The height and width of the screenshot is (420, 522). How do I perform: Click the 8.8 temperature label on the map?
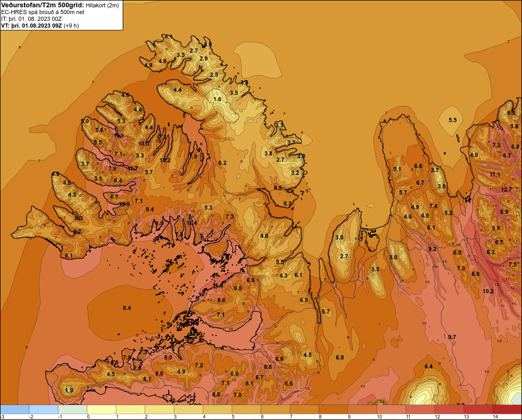[x=268, y=367]
